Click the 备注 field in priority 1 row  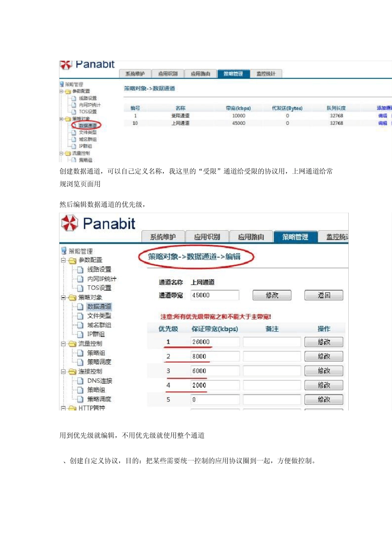(272, 342)
